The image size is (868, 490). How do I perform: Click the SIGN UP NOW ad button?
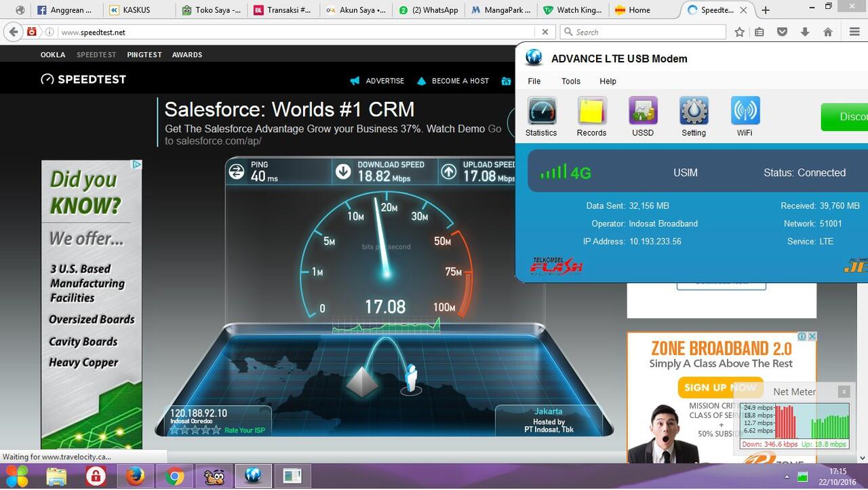coord(719,388)
